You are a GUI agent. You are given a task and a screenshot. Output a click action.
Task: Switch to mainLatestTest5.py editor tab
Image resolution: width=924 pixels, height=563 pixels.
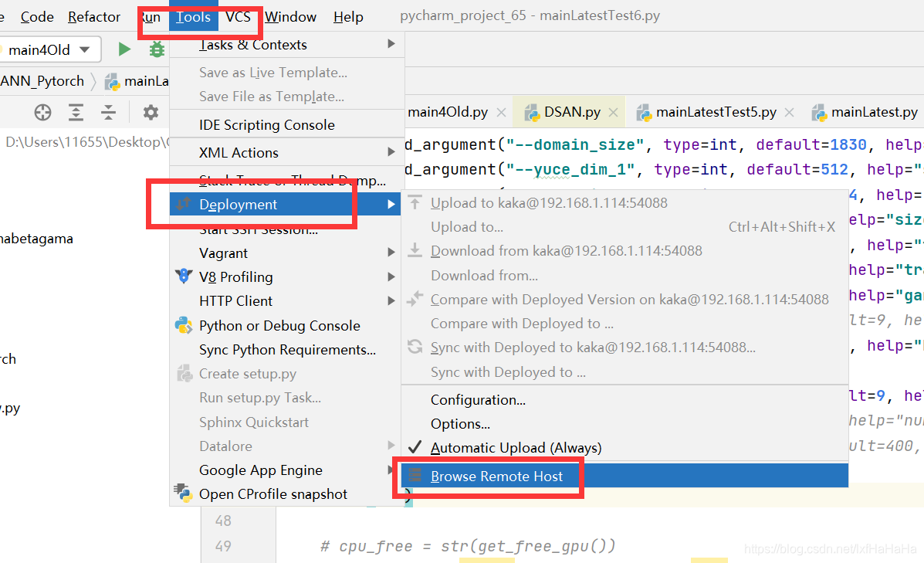pyautogui.click(x=716, y=112)
